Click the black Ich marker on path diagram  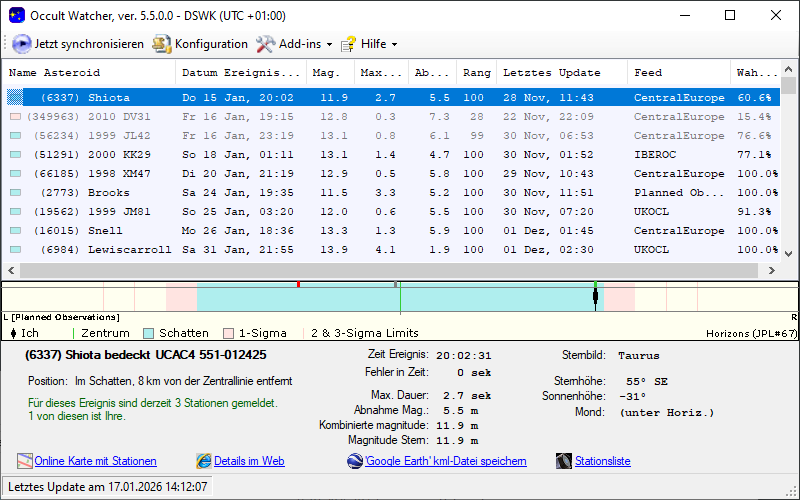point(595,296)
